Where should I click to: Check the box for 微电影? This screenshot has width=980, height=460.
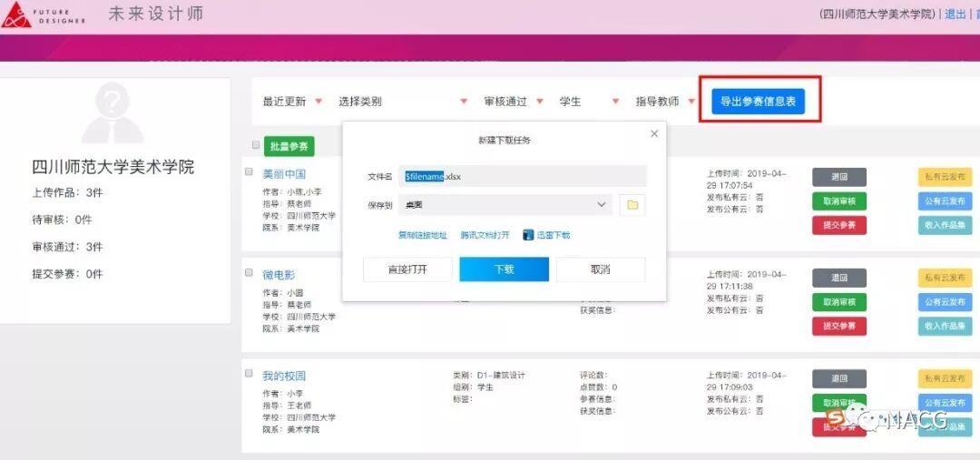pos(249,272)
